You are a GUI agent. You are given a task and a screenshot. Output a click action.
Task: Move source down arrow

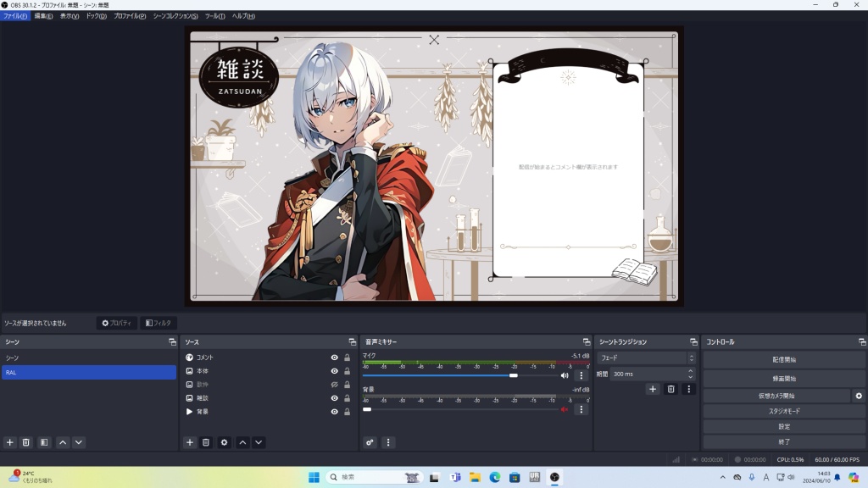tap(259, 442)
